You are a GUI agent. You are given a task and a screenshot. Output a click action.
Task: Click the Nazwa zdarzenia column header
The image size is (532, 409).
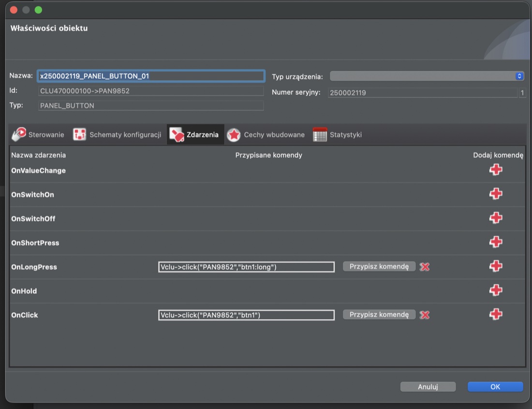pos(38,155)
